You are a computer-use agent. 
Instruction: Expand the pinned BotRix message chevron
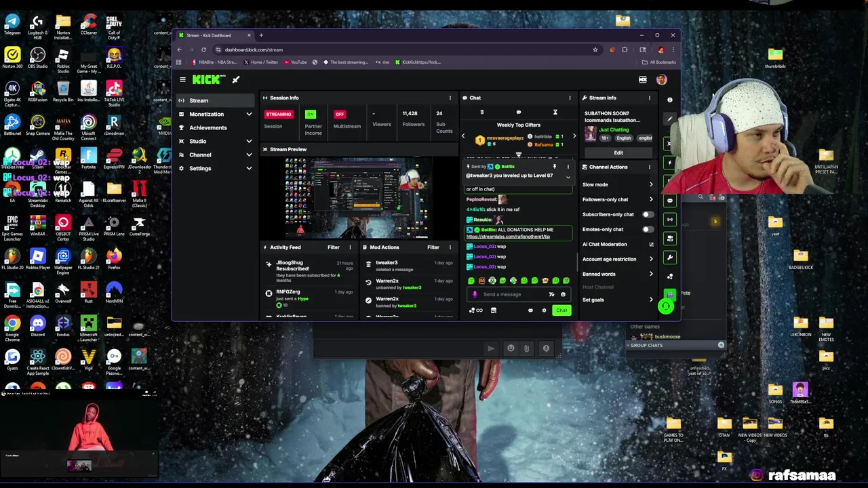click(568, 178)
